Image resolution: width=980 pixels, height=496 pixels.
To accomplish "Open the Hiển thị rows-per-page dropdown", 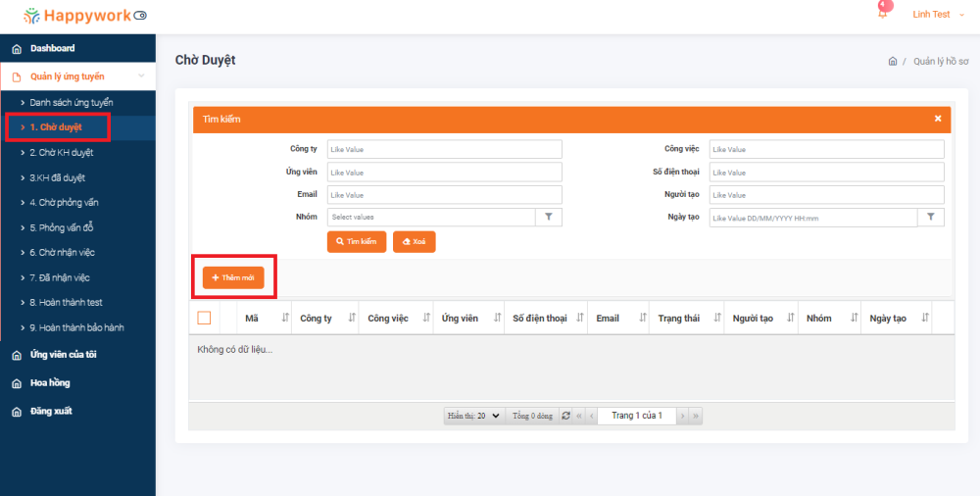I will [474, 416].
